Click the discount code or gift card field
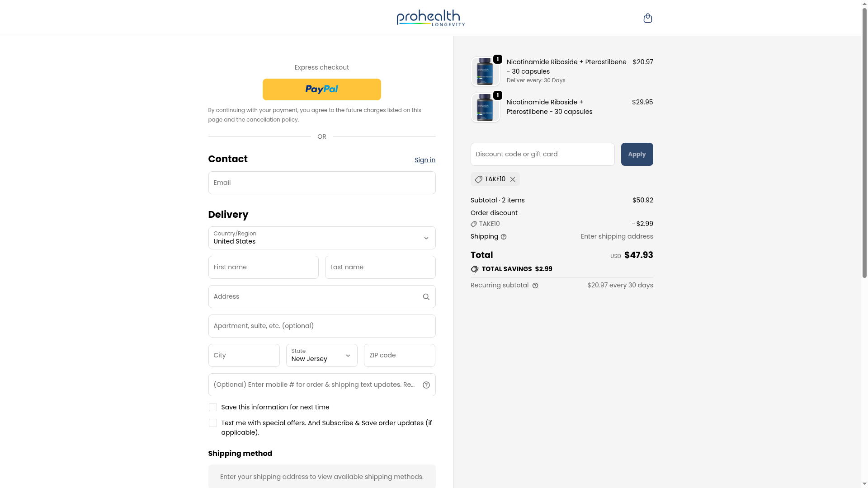The image size is (868, 488). click(x=542, y=155)
